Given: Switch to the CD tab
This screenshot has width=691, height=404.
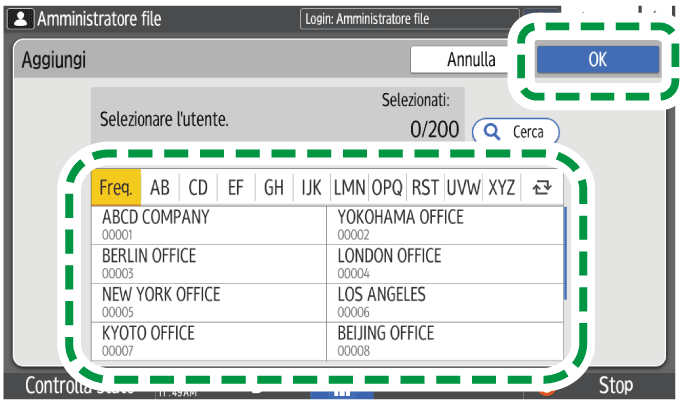Looking at the screenshot, I should 198,188.
